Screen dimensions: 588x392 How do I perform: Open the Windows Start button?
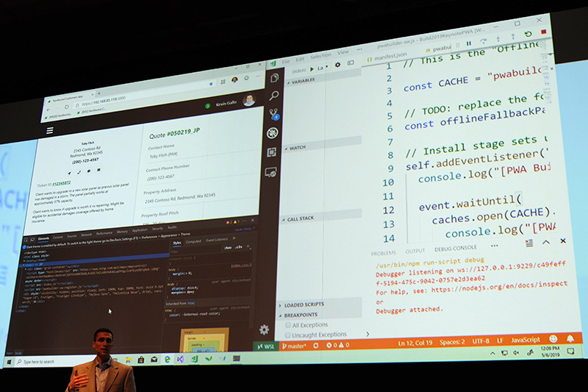click(x=9, y=363)
